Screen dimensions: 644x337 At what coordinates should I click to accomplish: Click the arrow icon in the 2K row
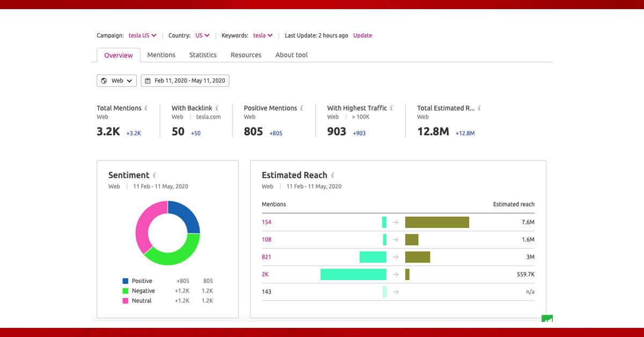point(396,274)
